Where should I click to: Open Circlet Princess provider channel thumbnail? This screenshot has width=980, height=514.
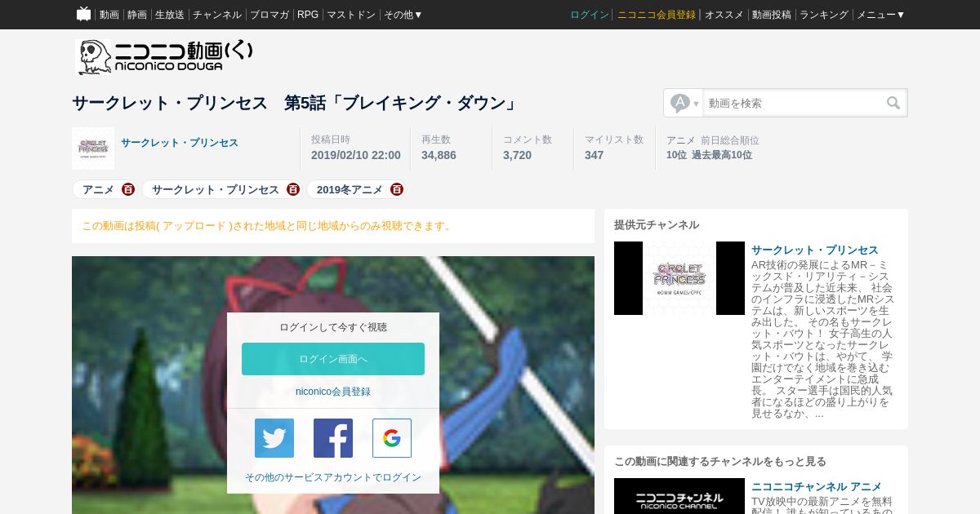pyautogui.click(x=679, y=278)
